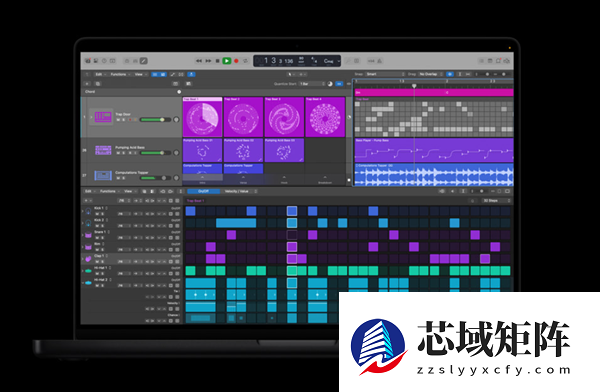Toggle the automation curve button
The width and height of the screenshot is (600, 392).
pos(173,74)
